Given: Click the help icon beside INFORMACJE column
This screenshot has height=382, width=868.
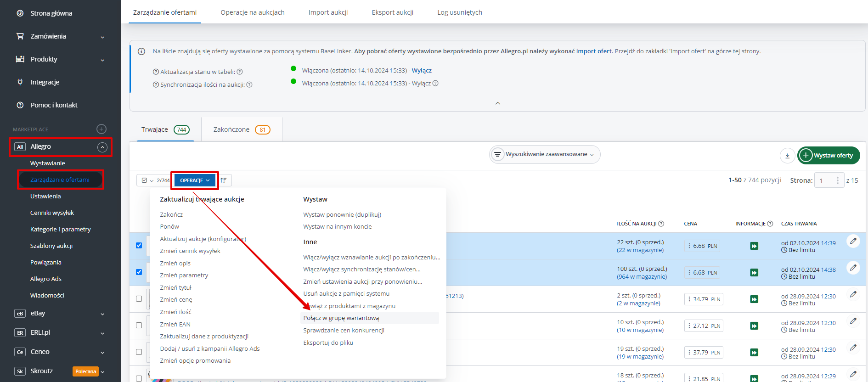Looking at the screenshot, I should [x=770, y=224].
